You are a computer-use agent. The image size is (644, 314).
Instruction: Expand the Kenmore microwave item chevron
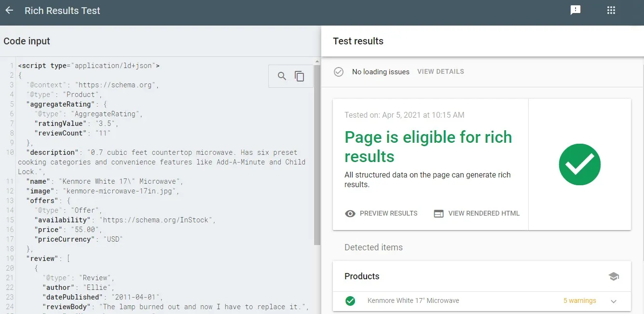pos(614,301)
